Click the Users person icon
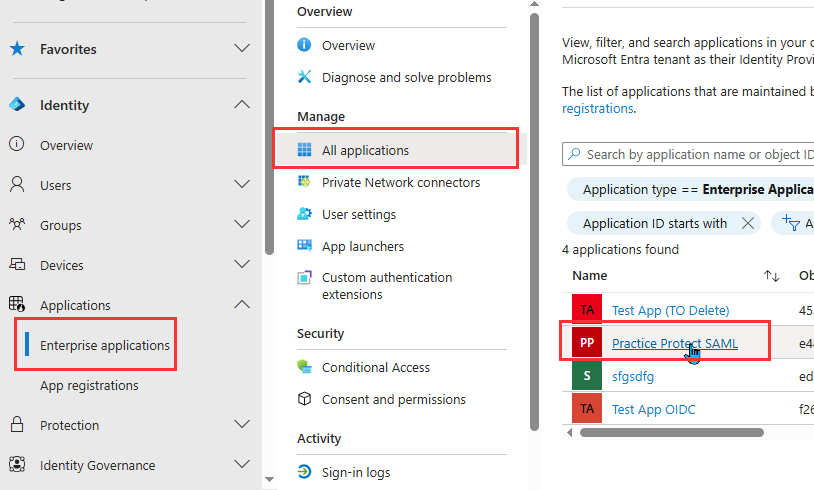The height and width of the screenshot is (490, 814). click(17, 184)
